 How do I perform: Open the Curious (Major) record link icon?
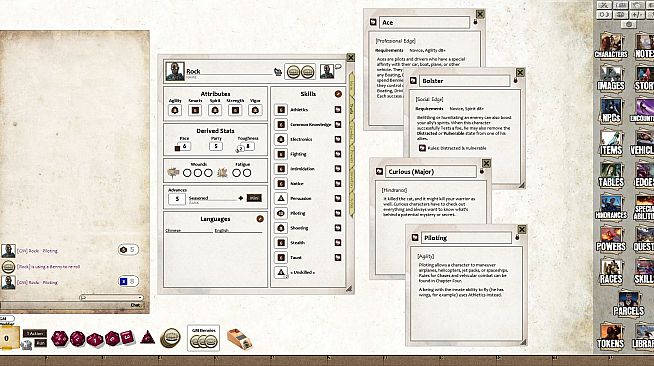(x=379, y=171)
